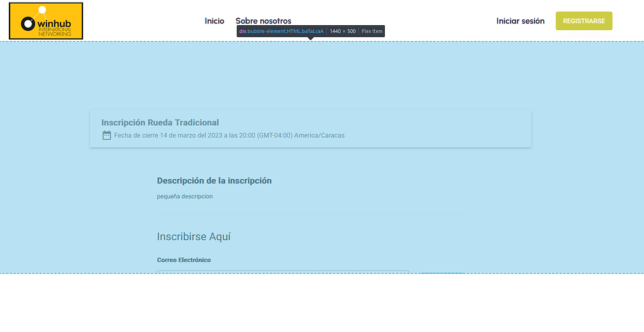Focus the email input under Correo Electrónico
The width and height of the screenshot is (644, 332).
(x=283, y=272)
